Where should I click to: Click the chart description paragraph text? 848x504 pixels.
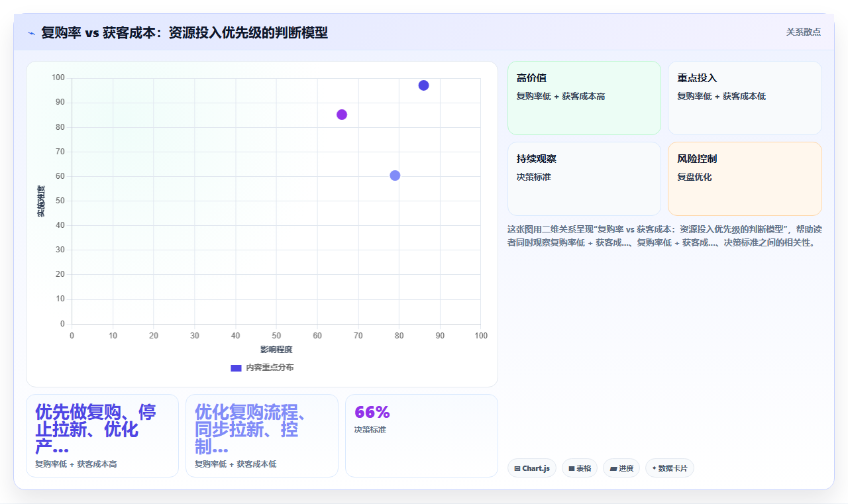pyautogui.click(x=664, y=236)
